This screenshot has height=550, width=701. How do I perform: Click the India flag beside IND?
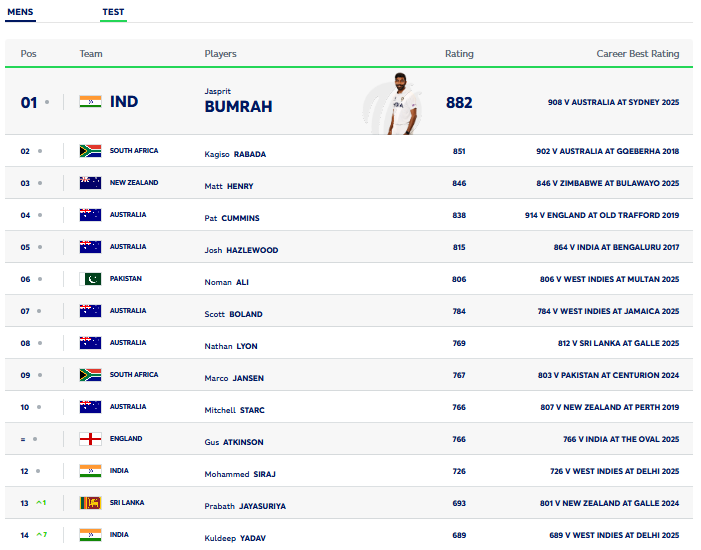(x=90, y=102)
